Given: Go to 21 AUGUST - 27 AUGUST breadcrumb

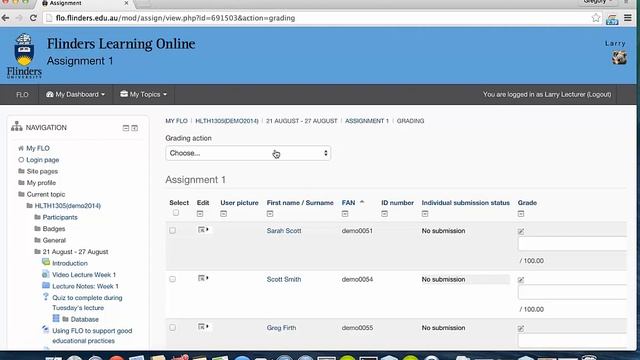Looking at the screenshot, I should tap(302, 121).
